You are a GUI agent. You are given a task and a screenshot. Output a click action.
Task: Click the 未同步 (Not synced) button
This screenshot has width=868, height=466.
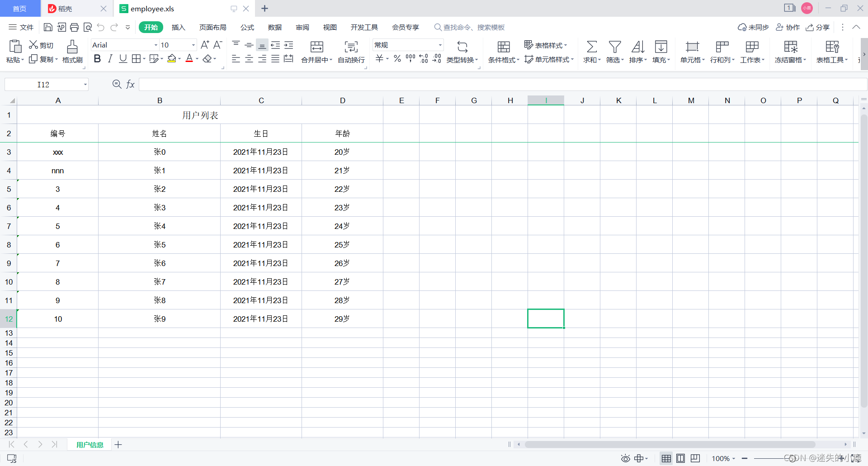753,27
